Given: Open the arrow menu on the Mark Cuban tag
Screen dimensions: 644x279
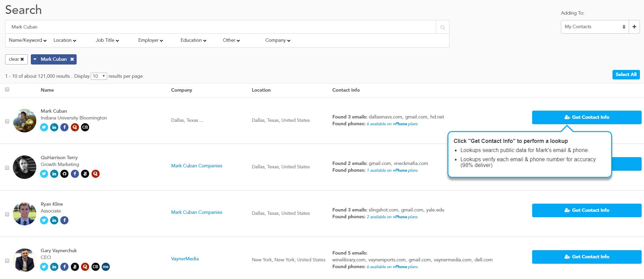Looking at the screenshot, I should (35, 59).
